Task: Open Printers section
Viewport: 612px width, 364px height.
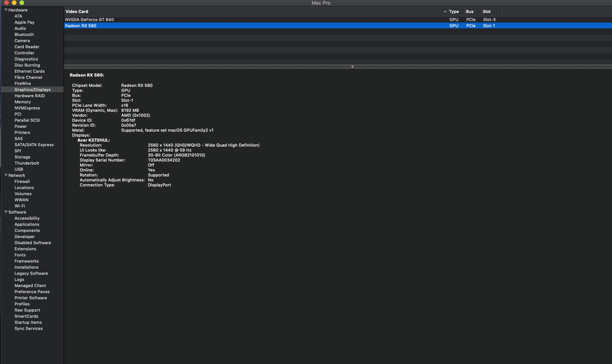Action: (22, 132)
